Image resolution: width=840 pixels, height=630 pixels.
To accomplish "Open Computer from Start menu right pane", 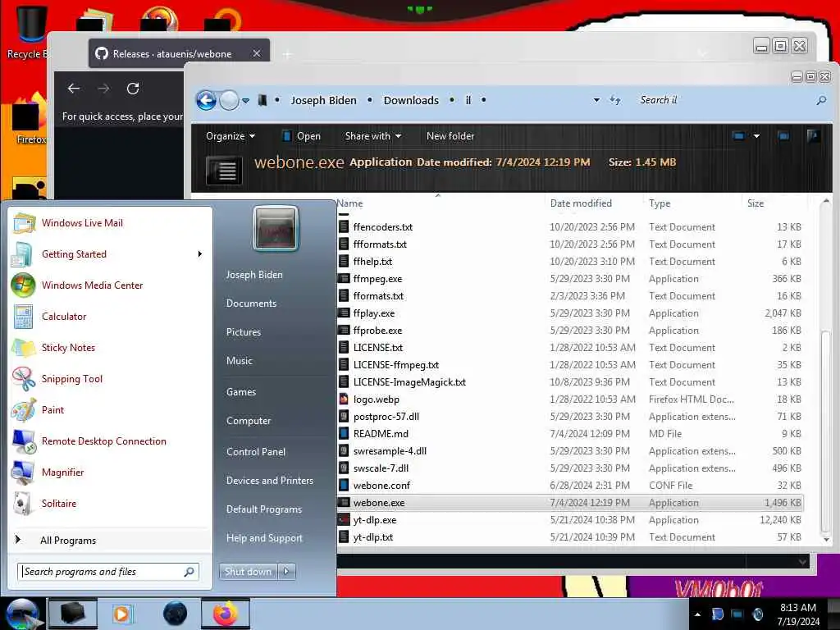I will [248, 421].
